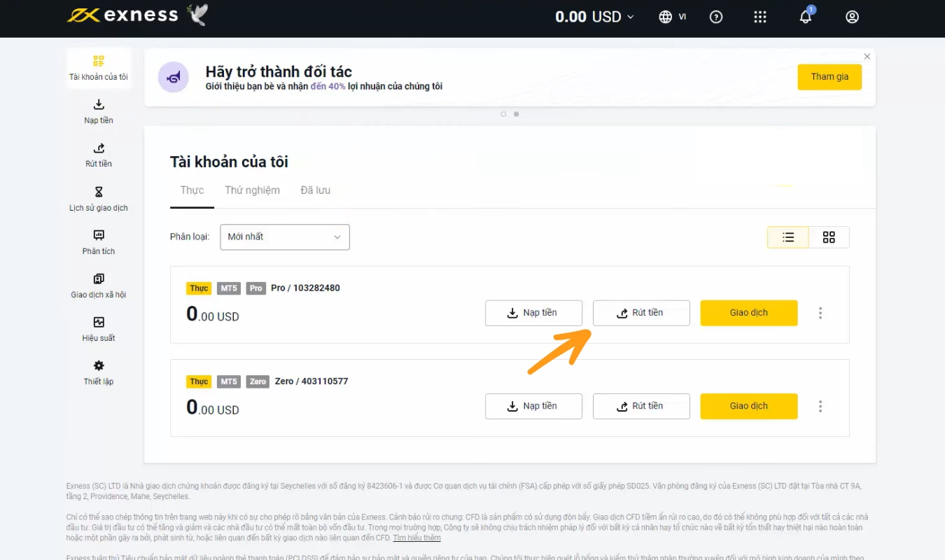Open the Mới nhất sort dropdown

(x=285, y=237)
